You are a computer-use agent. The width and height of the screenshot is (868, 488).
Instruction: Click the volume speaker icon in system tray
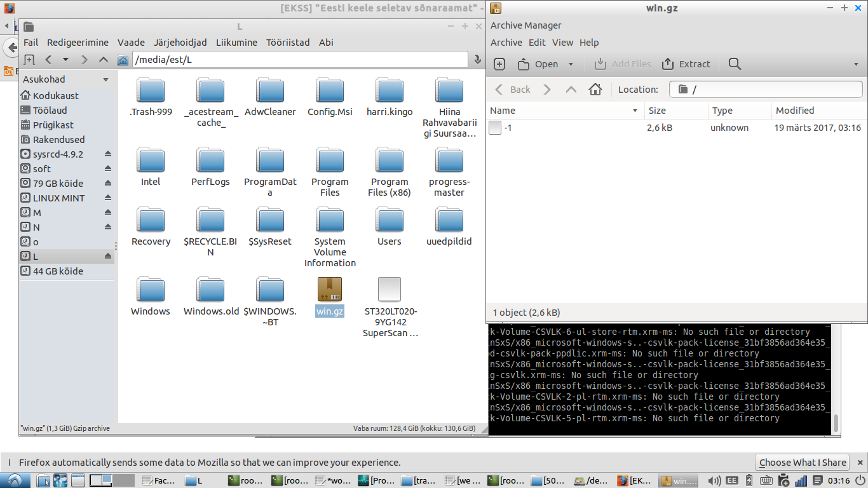point(714,481)
